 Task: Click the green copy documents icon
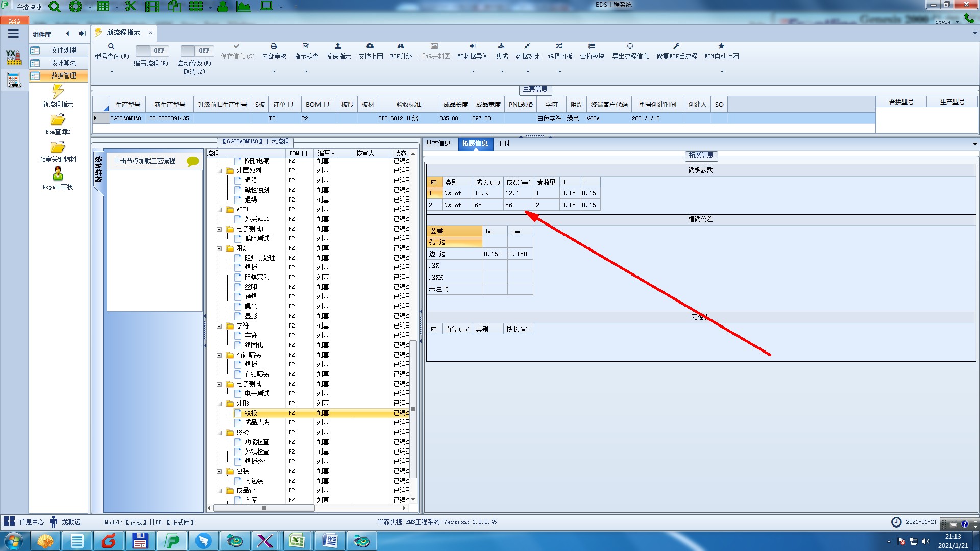pos(175,7)
